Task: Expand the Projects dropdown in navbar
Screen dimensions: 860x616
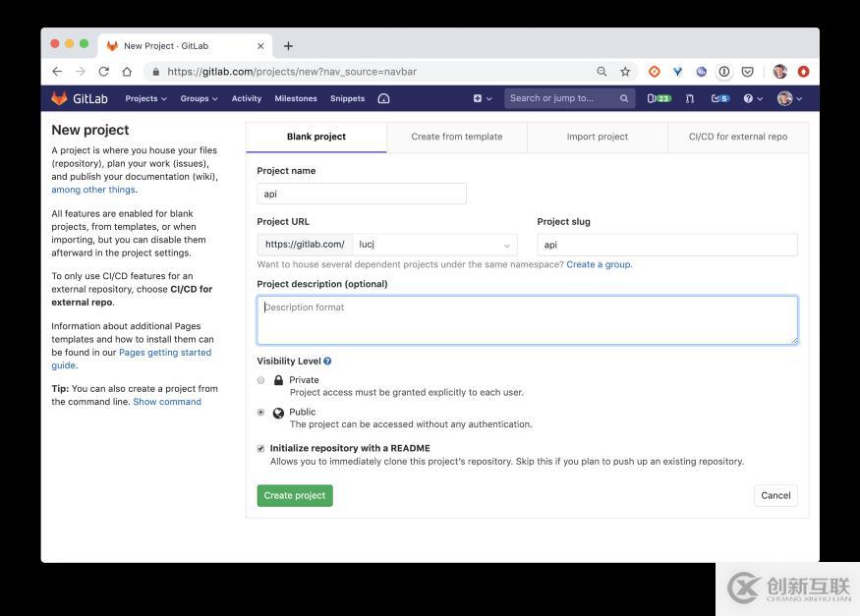Action: coord(145,98)
